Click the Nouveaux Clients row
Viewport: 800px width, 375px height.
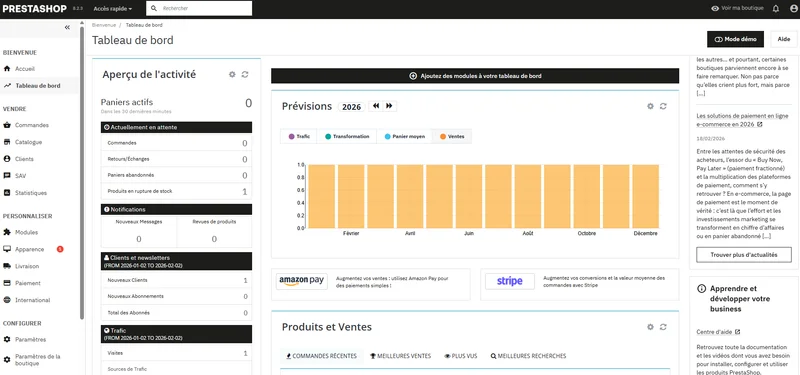click(176, 280)
